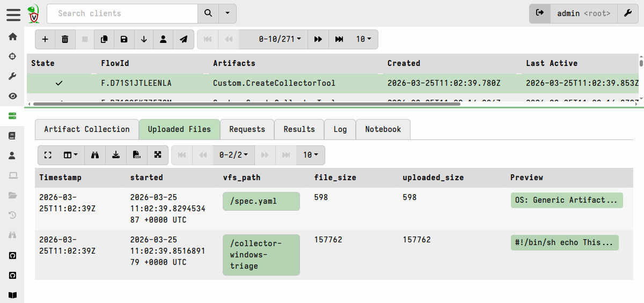Viewport: 644px width, 303px height.
Task: Click the vfs_path column header
Action: 241,178
